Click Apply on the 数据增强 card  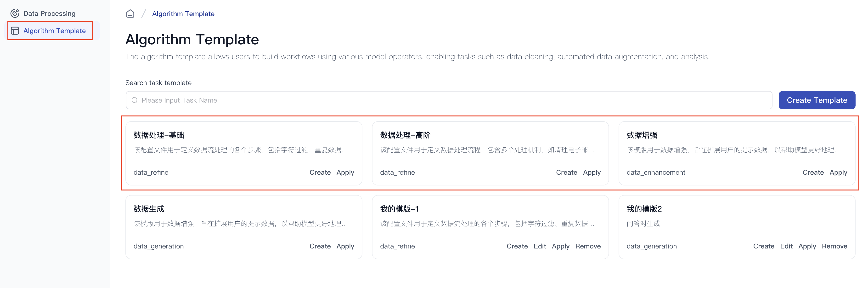point(838,172)
